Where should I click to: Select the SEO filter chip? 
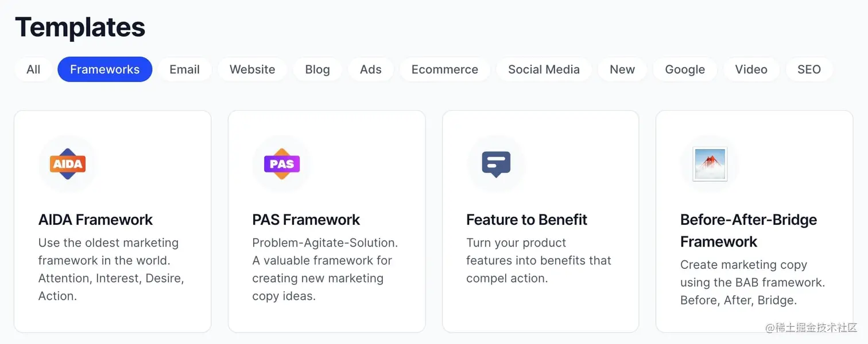(809, 69)
